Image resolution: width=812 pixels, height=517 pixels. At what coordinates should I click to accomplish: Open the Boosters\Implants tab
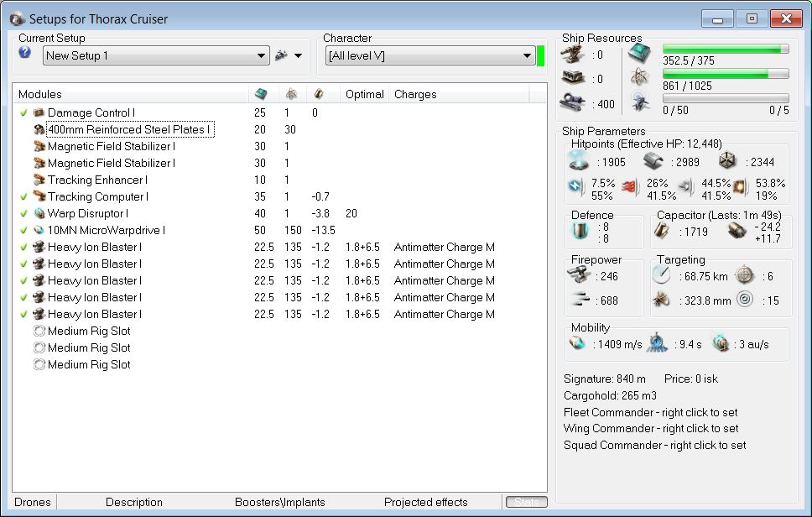coord(279,502)
